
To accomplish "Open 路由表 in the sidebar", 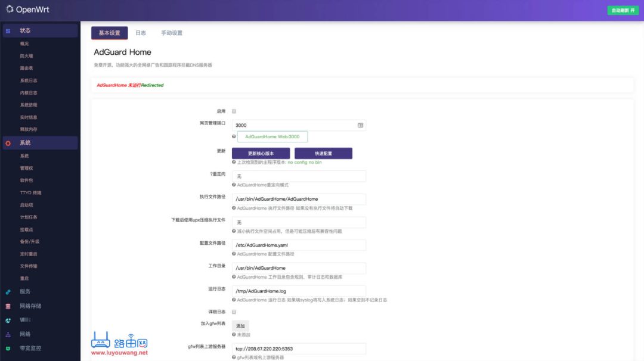I will (27, 68).
